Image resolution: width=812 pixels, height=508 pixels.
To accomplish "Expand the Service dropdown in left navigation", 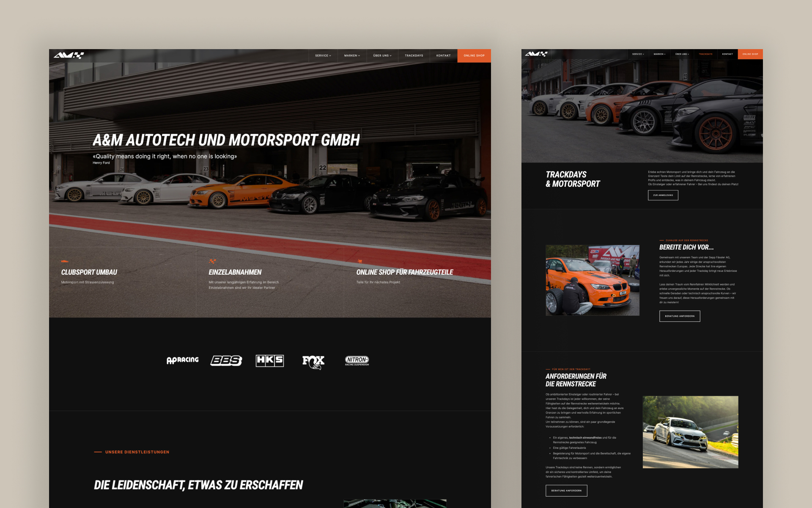I will coord(323,56).
